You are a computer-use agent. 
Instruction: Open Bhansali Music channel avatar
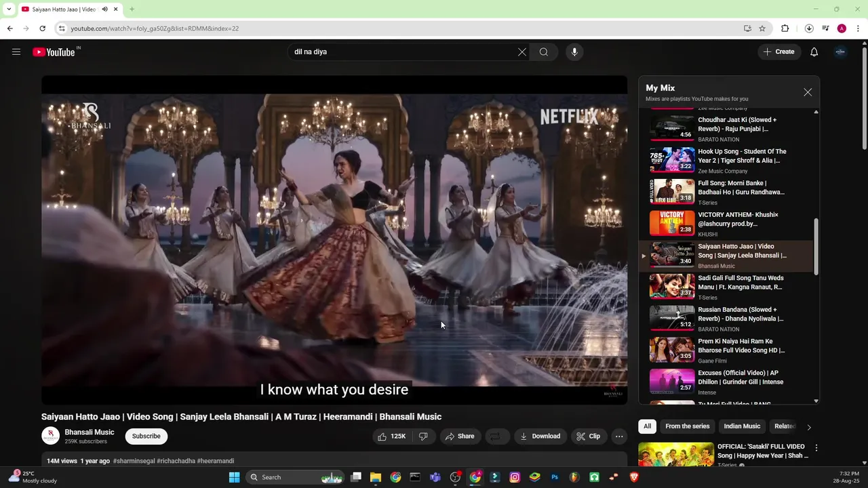[51, 436]
